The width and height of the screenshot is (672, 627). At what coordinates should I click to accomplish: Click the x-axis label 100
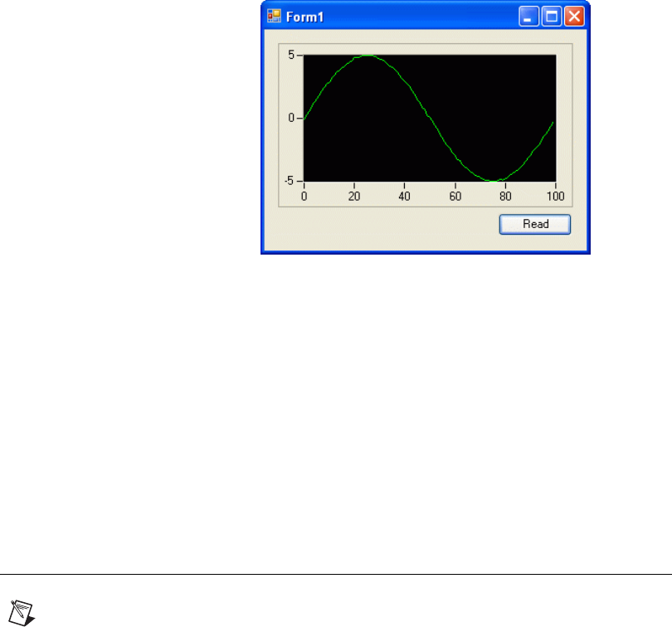click(555, 197)
